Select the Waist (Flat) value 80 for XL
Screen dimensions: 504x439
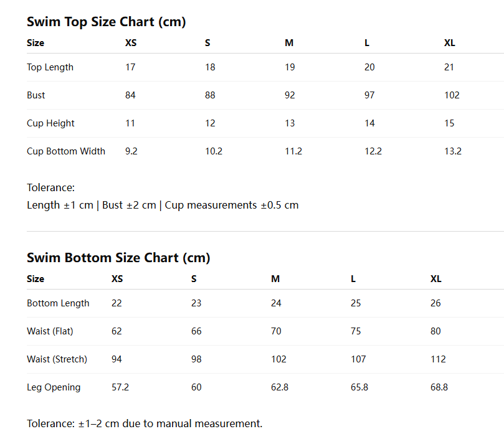435,331
